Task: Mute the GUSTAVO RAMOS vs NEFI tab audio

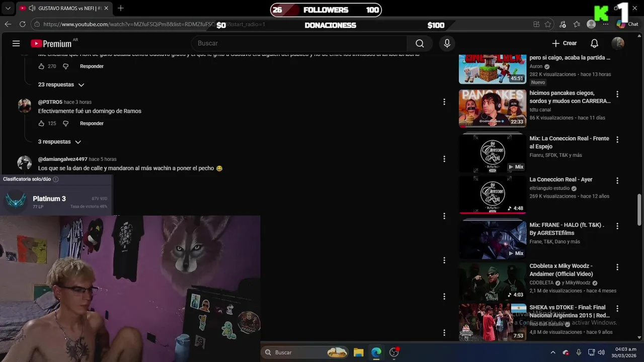Action: click(32, 8)
